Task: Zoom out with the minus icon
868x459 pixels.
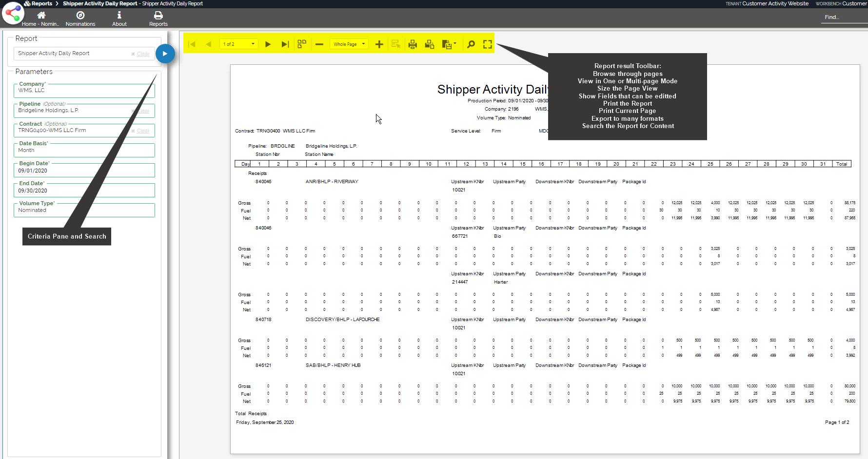Action: (319, 44)
